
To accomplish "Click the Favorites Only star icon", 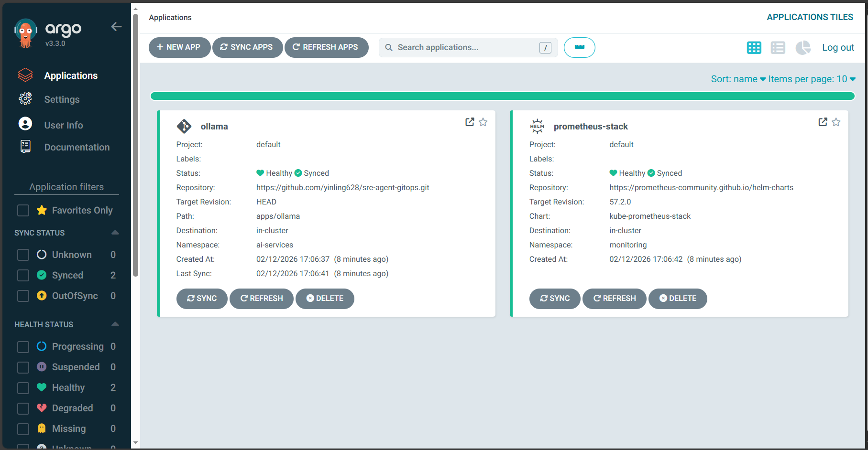I will tap(42, 210).
